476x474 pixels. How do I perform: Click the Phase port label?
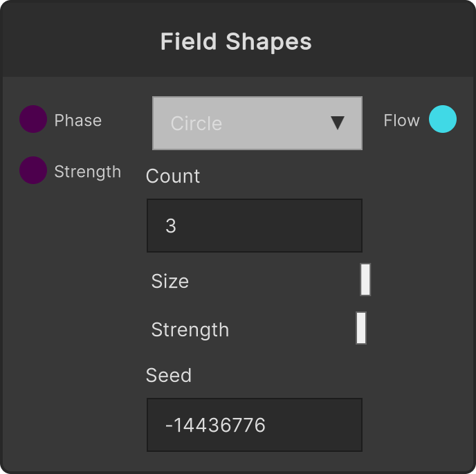(78, 120)
